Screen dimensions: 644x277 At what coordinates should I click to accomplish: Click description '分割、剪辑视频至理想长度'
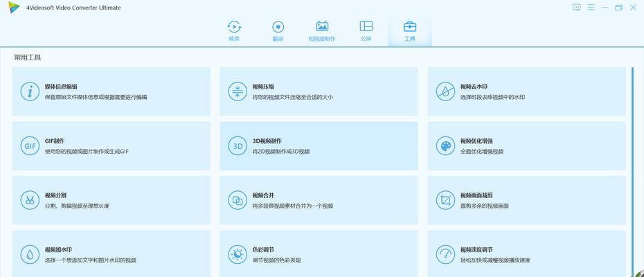[x=78, y=206]
